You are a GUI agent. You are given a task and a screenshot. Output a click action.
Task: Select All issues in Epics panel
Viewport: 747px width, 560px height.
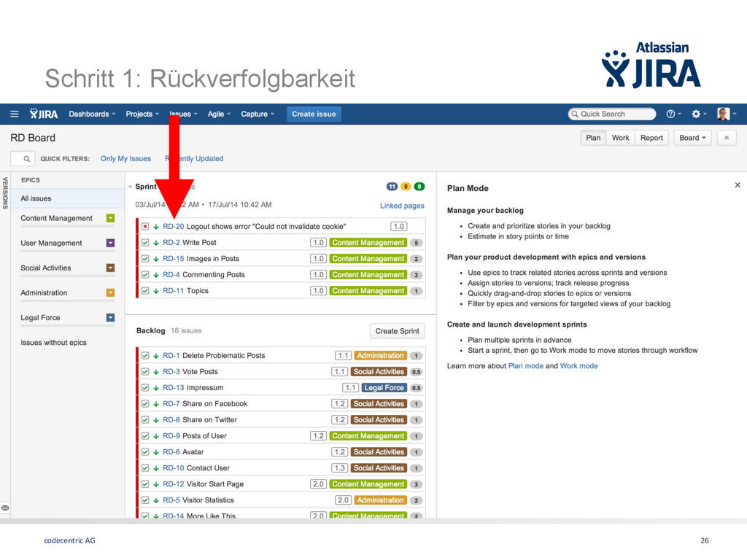point(67,198)
